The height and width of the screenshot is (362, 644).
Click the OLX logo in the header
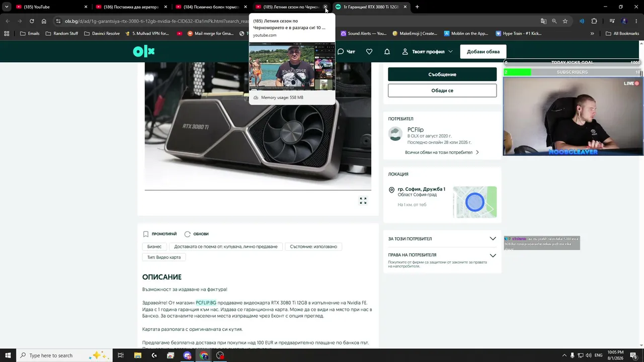[x=144, y=51]
